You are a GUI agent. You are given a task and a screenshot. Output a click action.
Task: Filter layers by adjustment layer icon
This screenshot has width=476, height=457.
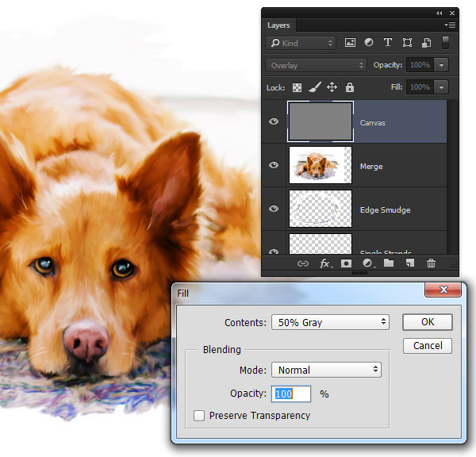369,43
